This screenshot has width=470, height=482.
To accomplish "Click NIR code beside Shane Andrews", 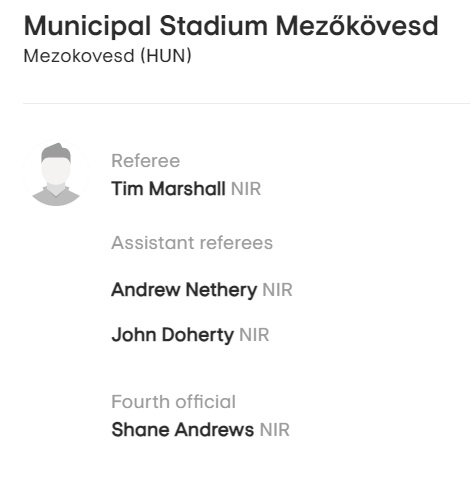I will (275, 430).
